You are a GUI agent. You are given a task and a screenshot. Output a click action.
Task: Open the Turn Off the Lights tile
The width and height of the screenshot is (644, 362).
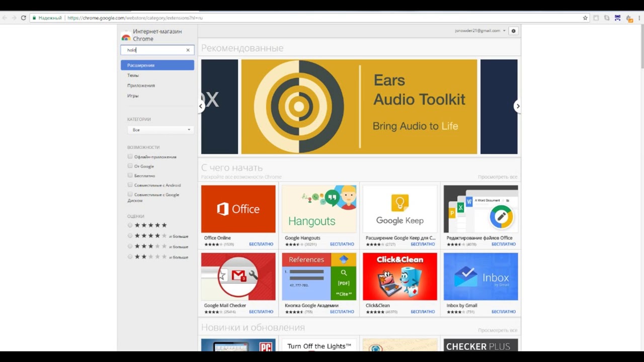[319, 345]
